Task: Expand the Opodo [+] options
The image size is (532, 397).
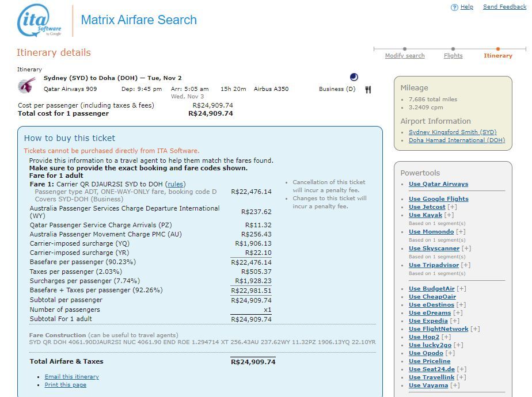Action: 450,353
